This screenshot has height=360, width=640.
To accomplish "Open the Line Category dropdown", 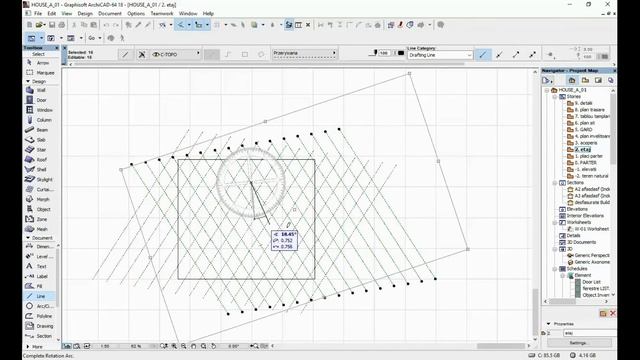I will pos(440,55).
